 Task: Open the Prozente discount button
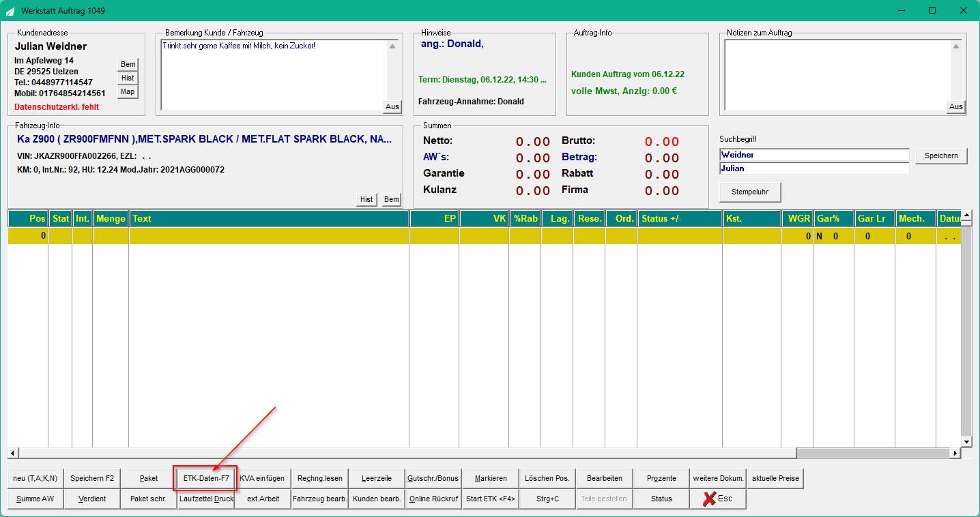[661, 478]
